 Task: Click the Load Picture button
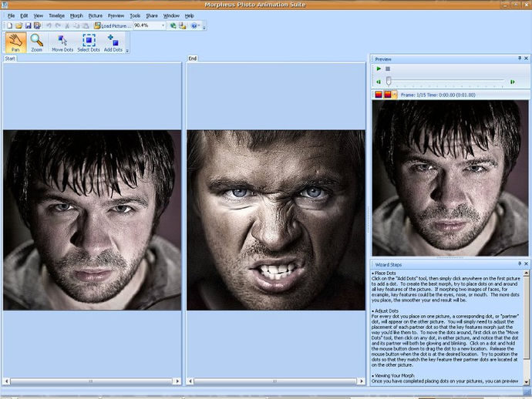point(113,25)
